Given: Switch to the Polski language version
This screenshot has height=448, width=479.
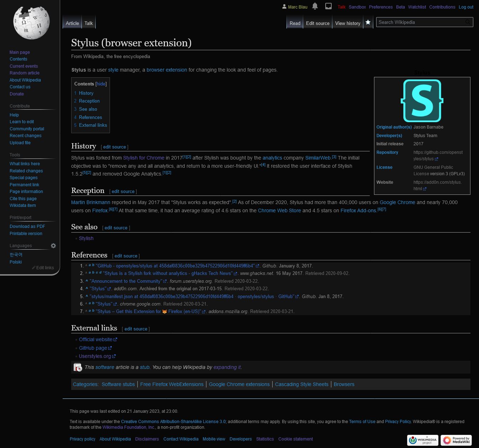Looking at the screenshot, I should (16, 262).
